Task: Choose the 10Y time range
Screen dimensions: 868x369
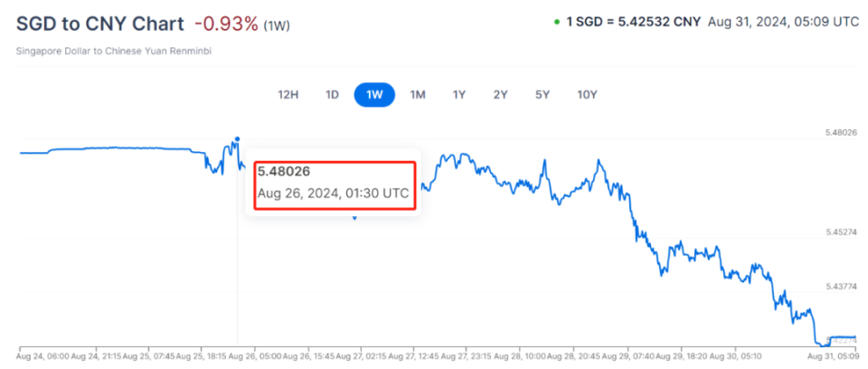Action: pos(587,95)
